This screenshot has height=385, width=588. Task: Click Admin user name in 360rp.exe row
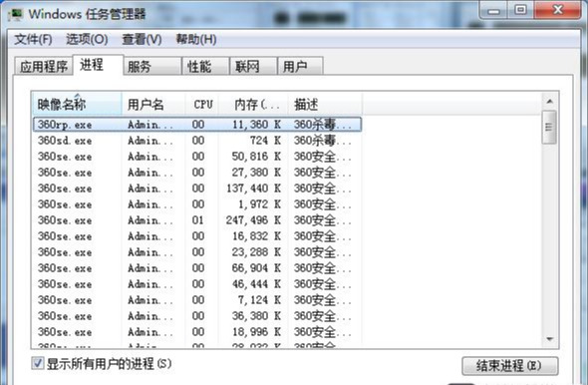(x=150, y=125)
